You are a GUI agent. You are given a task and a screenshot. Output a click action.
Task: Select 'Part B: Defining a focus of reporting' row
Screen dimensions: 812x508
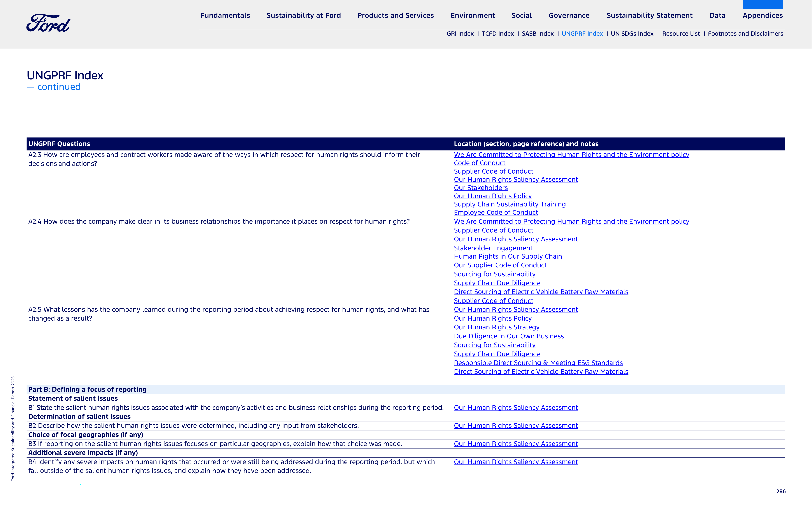pos(406,389)
